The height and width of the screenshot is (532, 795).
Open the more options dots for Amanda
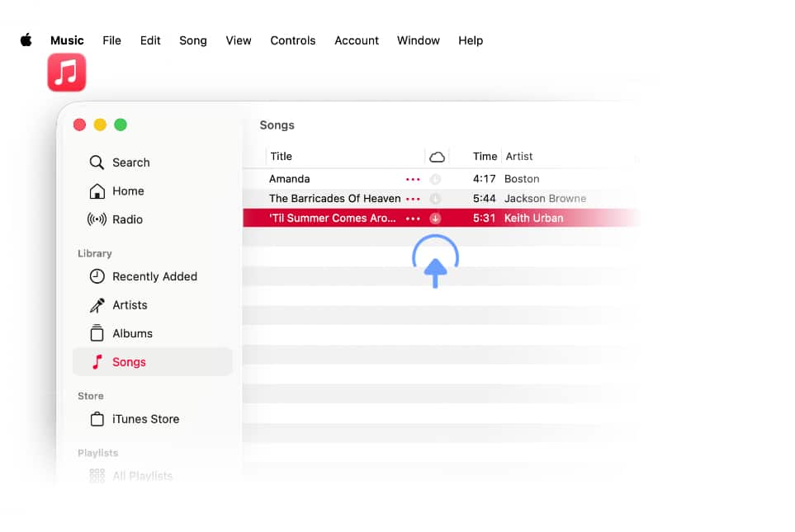click(x=413, y=179)
